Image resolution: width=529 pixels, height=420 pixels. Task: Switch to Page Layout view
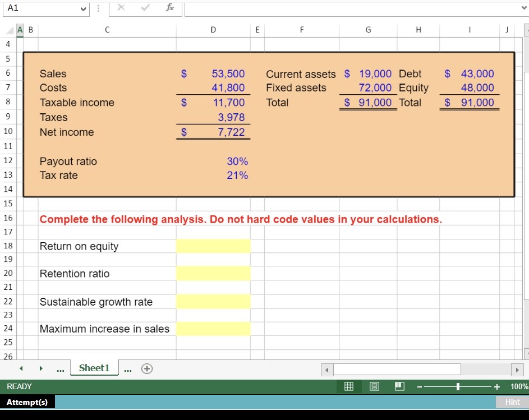coord(374,386)
